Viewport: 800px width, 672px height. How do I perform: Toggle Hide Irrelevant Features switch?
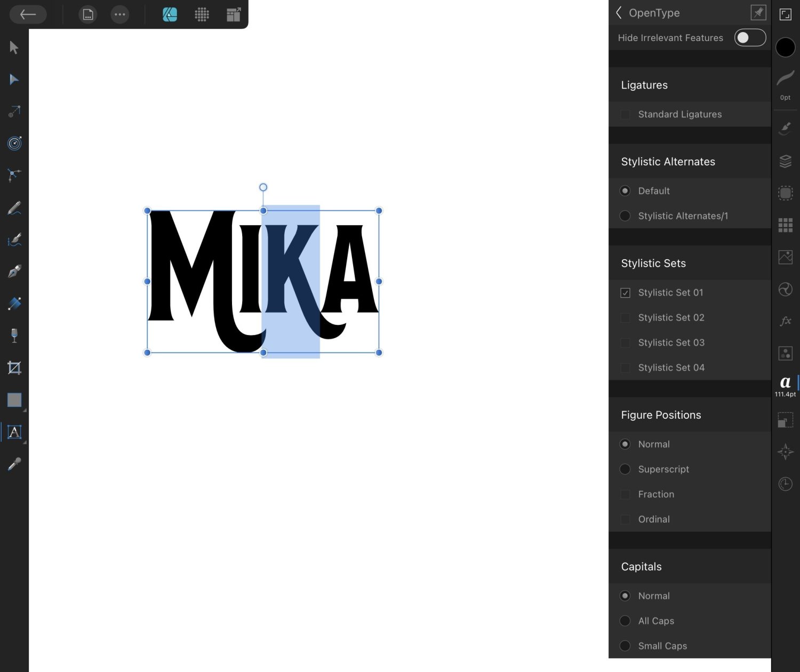(x=750, y=38)
